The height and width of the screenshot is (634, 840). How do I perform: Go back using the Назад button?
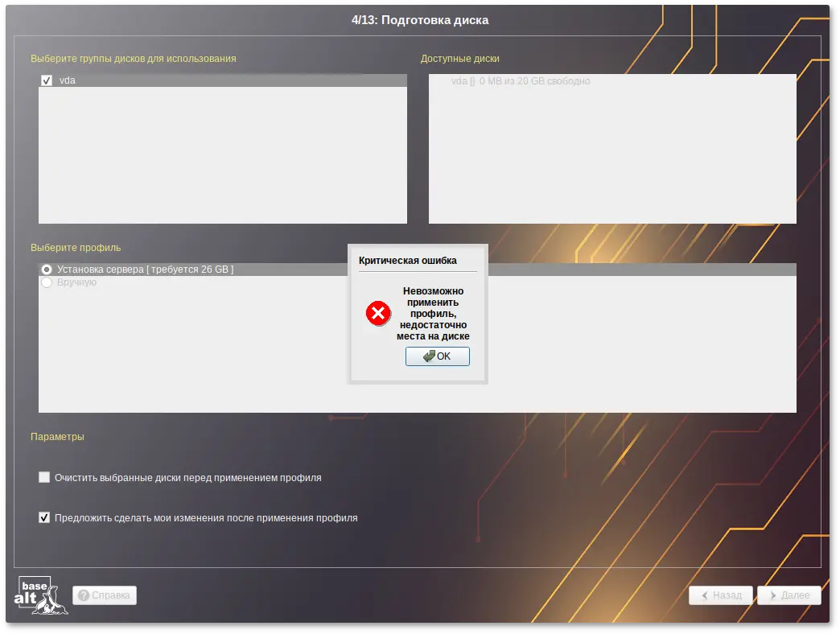[x=721, y=596]
